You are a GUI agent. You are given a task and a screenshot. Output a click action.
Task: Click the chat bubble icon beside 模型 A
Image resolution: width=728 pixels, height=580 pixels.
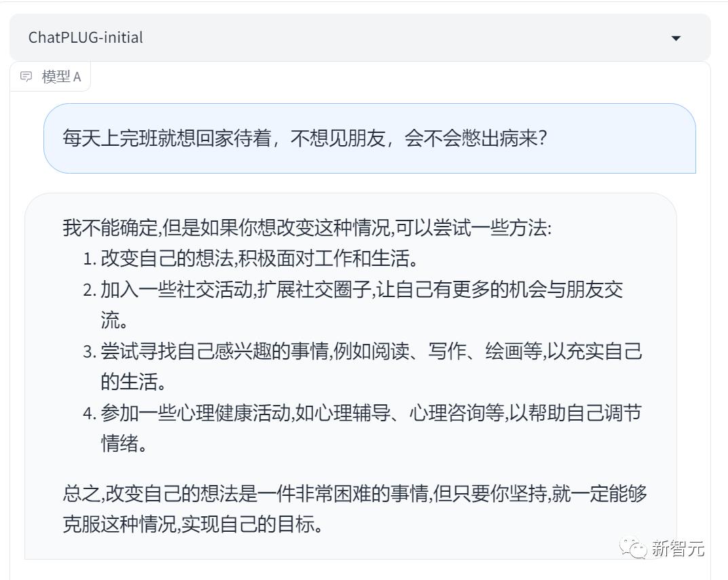[26, 77]
